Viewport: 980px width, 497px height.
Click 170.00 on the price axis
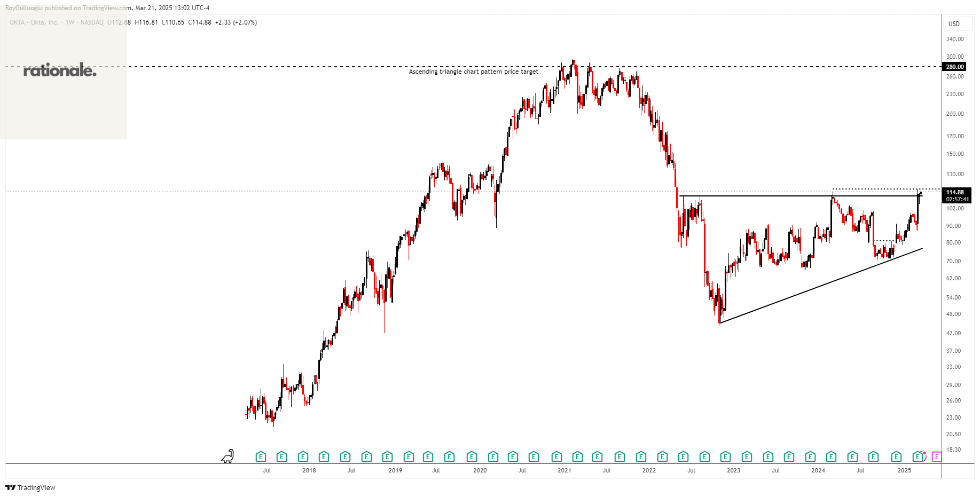pyautogui.click(x=955, y=136)
